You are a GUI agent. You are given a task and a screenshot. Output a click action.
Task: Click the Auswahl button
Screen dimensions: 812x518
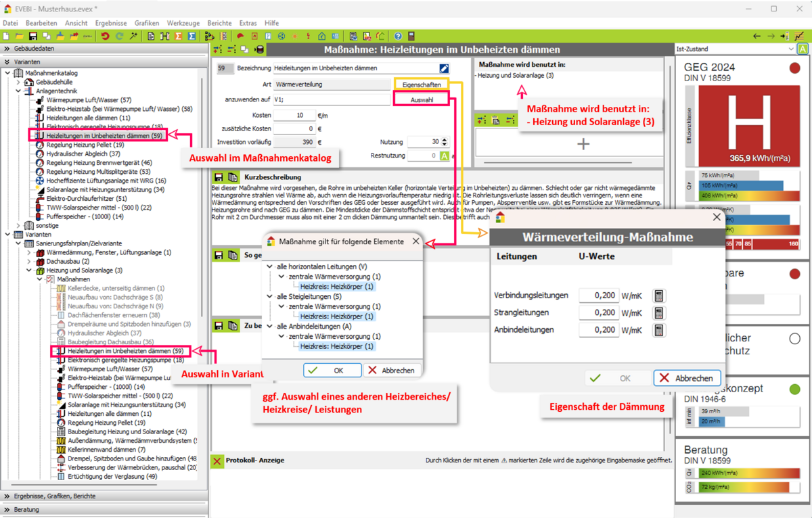pyautogui.click(x=421, y=99)
